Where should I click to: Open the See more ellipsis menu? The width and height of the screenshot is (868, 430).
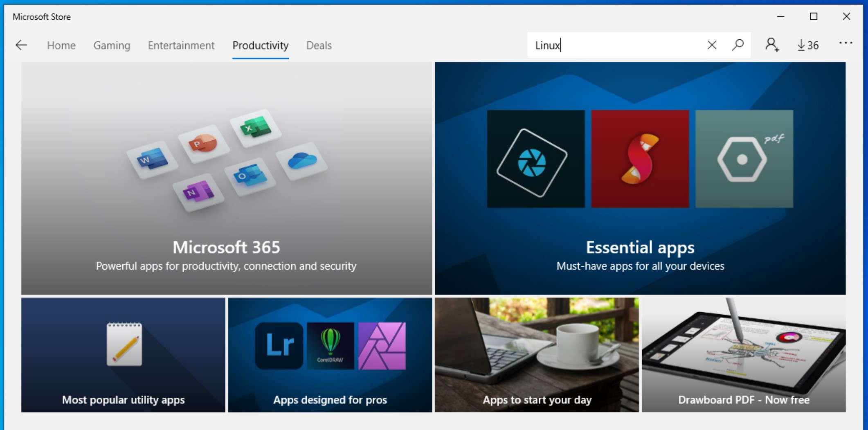(x=846, y=43)
